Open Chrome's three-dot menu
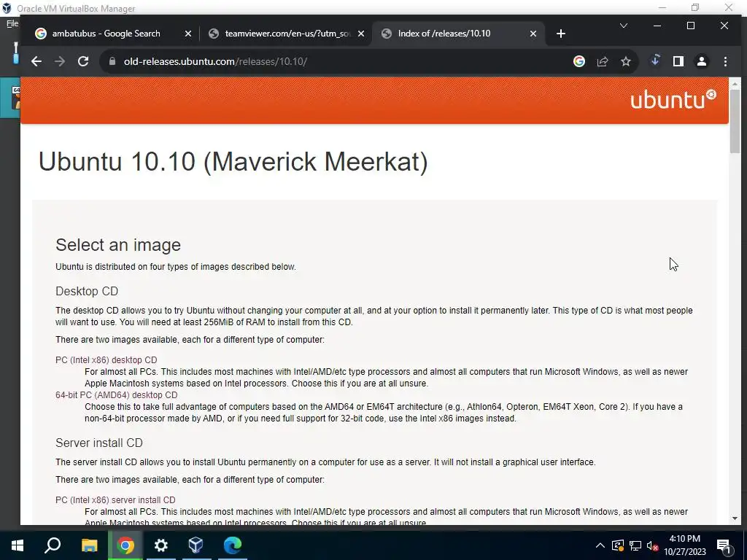This screenshot has width=747, height=560. point(725,61)
